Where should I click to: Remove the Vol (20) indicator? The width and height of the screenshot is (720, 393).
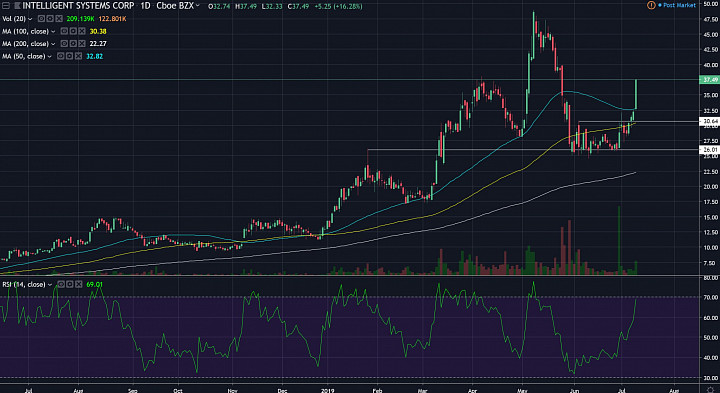(x=58, y=19)
